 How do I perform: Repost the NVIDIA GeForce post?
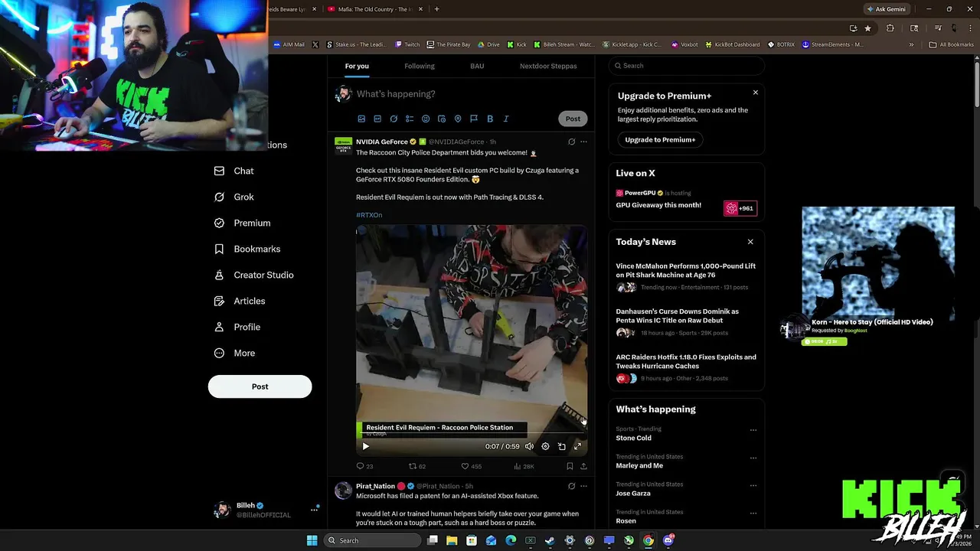click(417, 466)
